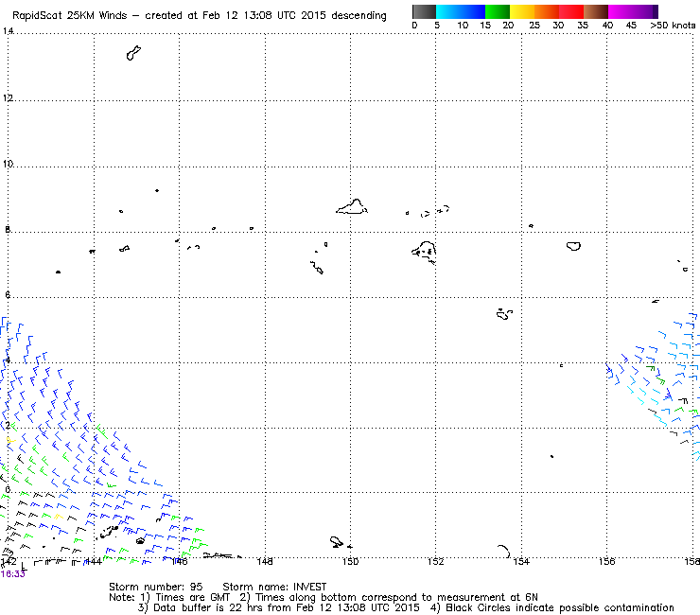700x615 pixels.
Task: Click the blue 10-15 knots legend segment
Action: point(473,11)
